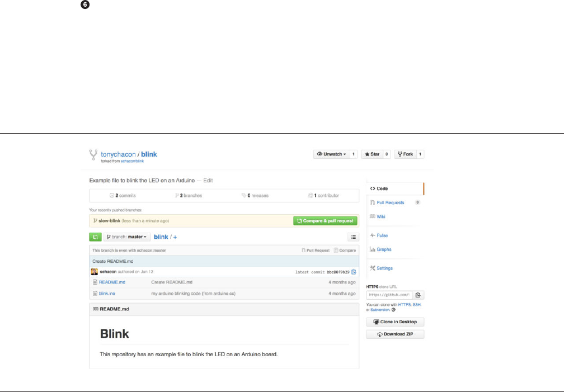The width and height of the screenshot is (564, 392).
Task: Open the tonychacon user link
Action: [x=118, y=154]
